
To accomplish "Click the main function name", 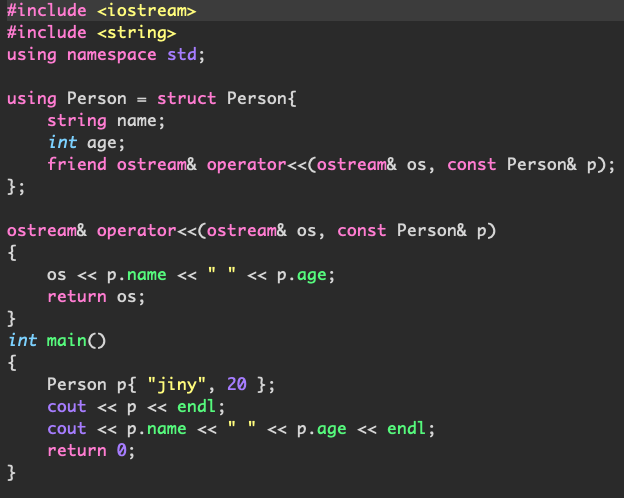I will [x=66, y=340].
